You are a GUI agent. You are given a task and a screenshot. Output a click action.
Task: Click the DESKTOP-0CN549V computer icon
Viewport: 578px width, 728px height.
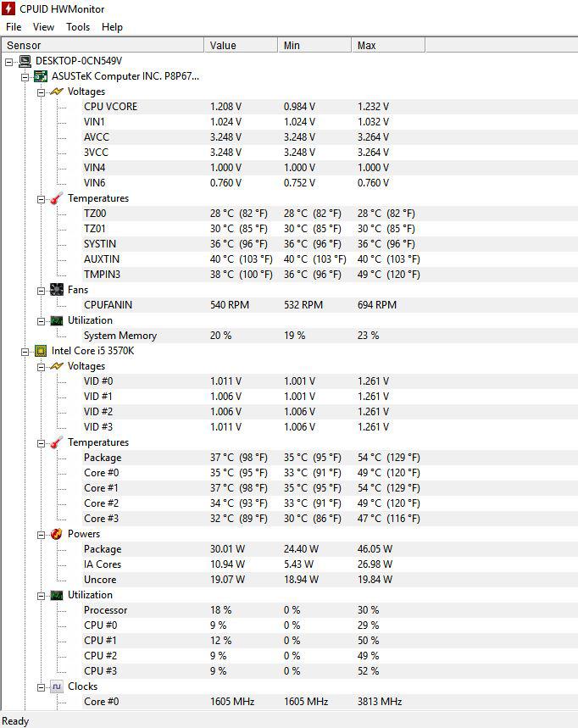click(x=25, y=61)
